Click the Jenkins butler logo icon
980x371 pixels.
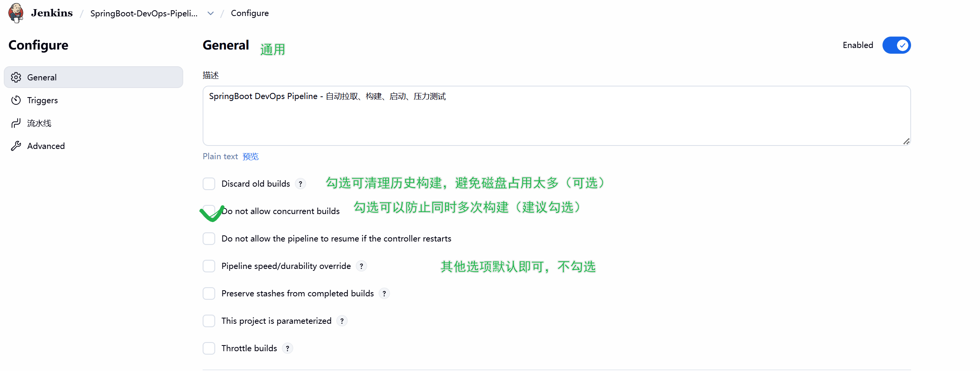pos(16,13)
